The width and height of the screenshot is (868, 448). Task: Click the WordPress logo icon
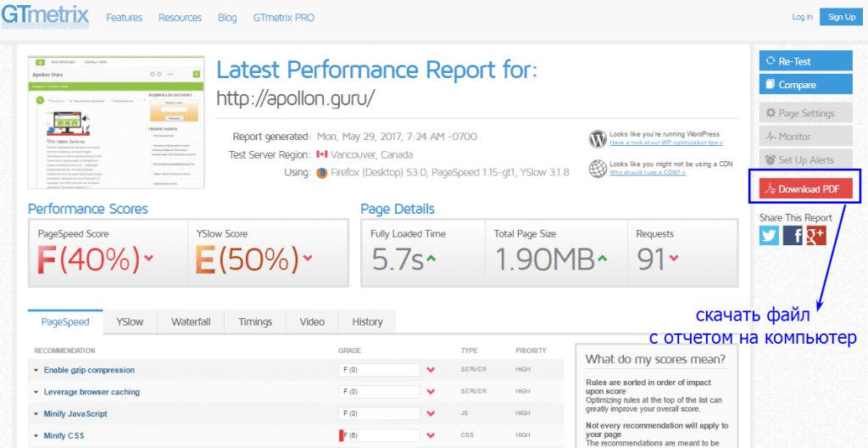tap(598, 138)
